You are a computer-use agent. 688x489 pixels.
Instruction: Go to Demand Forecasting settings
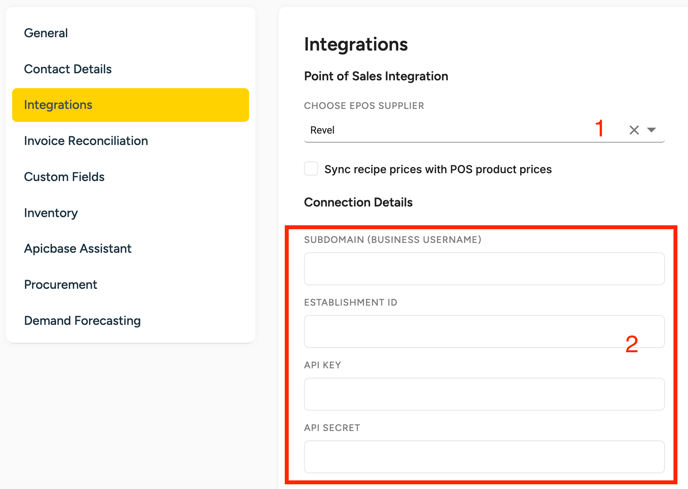(x=82, y=320)
